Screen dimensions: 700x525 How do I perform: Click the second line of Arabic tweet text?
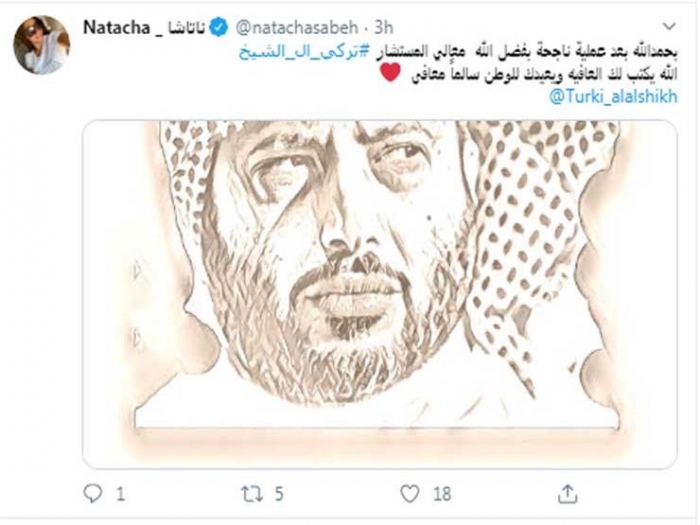[545, 74]
